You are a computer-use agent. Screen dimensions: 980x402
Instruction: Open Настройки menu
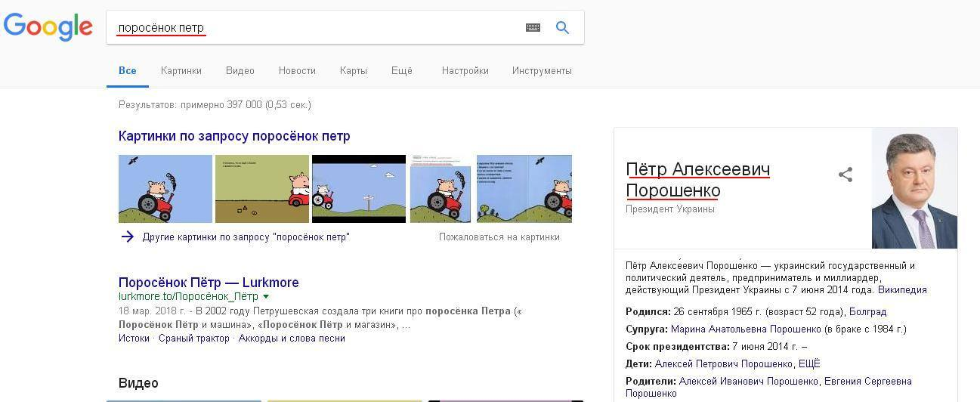pos(465,70)
